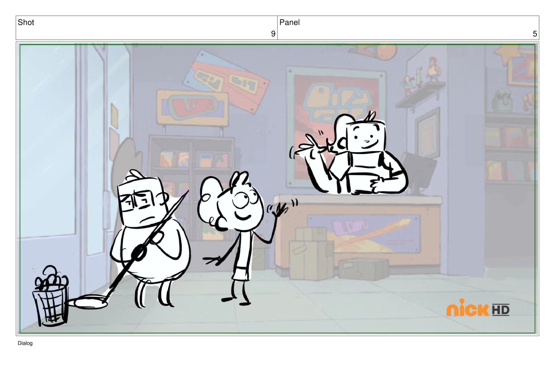
Task: Click the storyboard panel image
Action: (x=277, y=189)
